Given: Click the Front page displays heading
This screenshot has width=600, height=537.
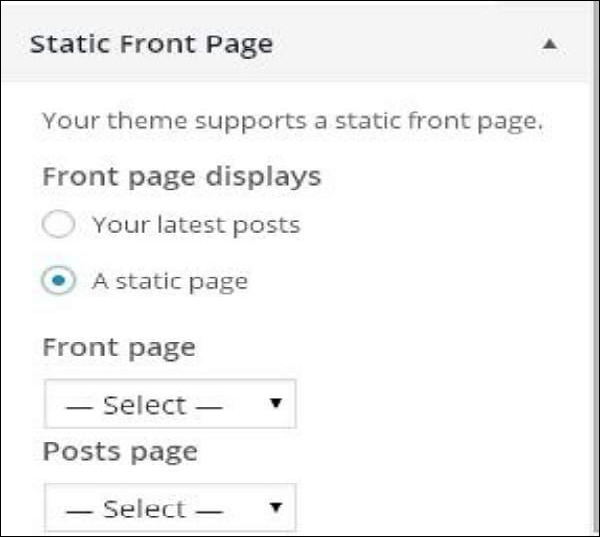Looking at the screenshot, I should (181, 177).
